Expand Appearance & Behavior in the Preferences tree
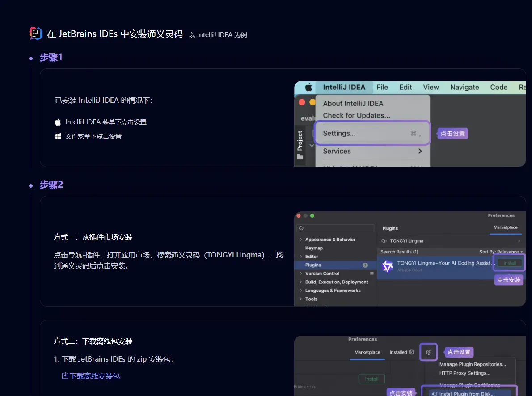Screen dimensions: 532x396 pos(300,240)
